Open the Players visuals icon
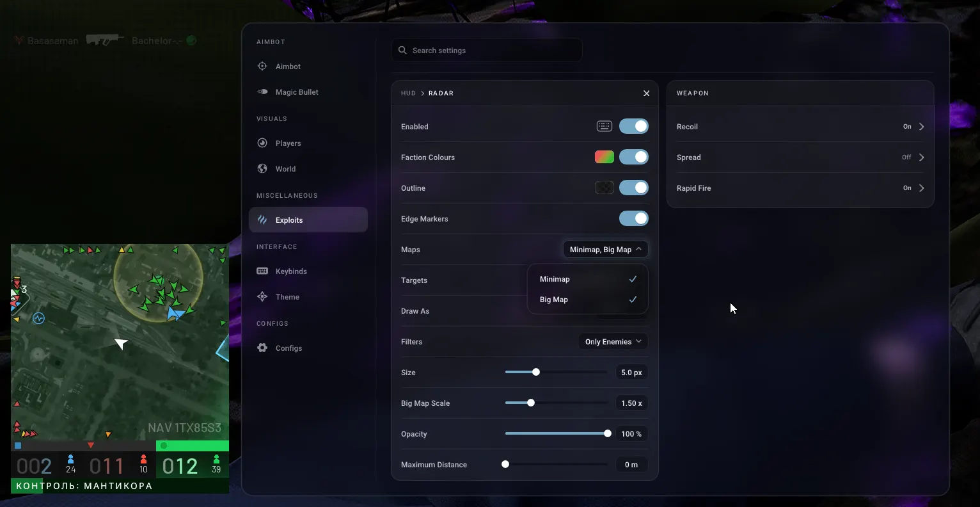The image size is (980, 507). [x=262, y=143]
